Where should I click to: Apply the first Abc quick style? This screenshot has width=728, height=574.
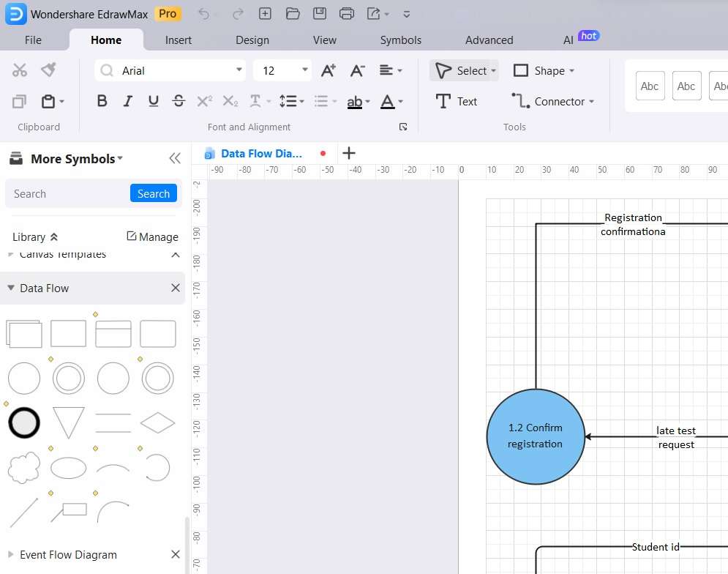click(x=650, y=86)
